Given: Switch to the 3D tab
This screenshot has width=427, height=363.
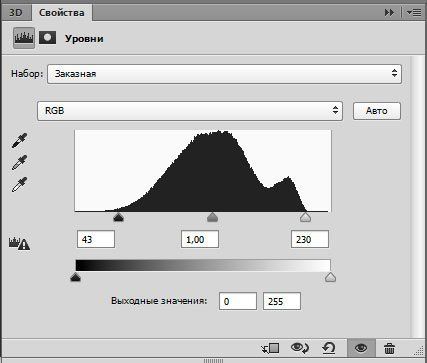Looking at the screenshot, I should point(15,13).
